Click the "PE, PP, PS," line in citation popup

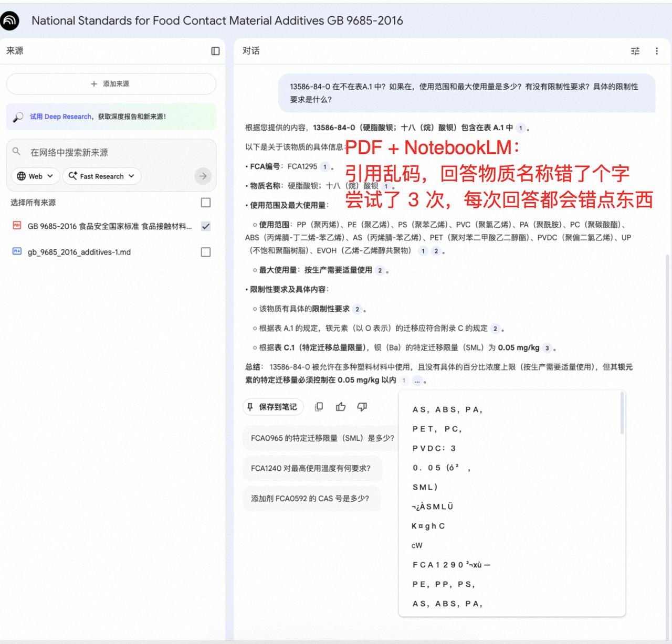coord(444,585)
